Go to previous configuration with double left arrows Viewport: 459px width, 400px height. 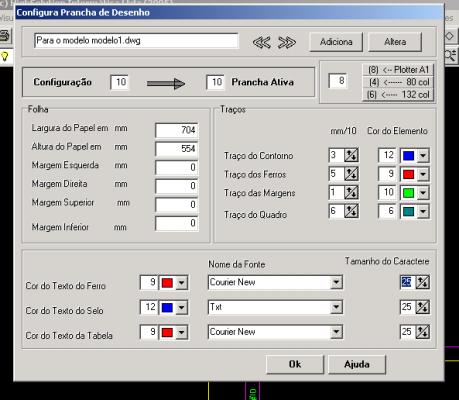[261, 42]
